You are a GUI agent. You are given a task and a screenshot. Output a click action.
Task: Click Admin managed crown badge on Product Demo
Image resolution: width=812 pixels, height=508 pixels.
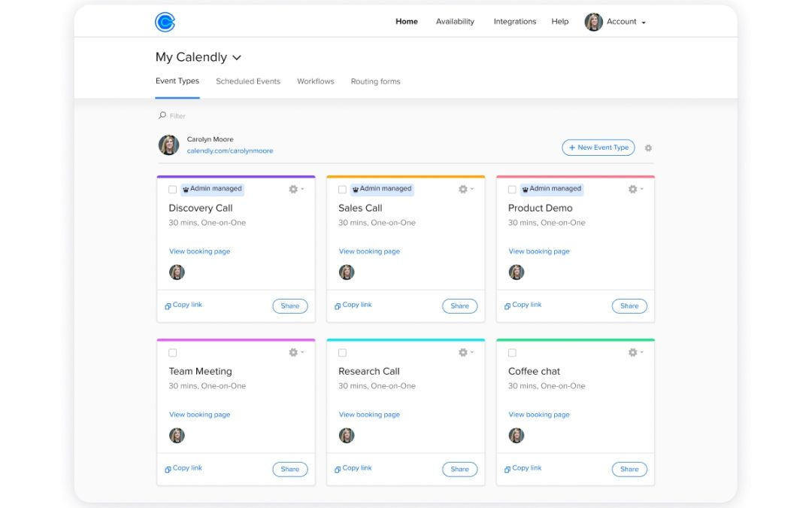coord(552,189)
